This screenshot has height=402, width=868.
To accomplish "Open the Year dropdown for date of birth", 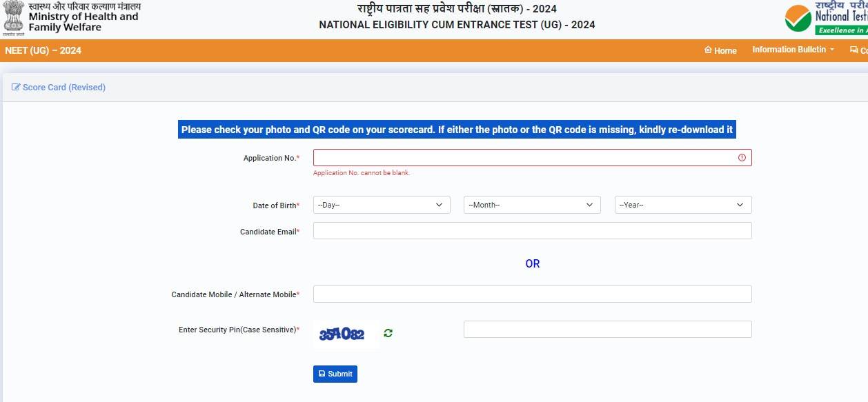I will click(x=682, y=205).
